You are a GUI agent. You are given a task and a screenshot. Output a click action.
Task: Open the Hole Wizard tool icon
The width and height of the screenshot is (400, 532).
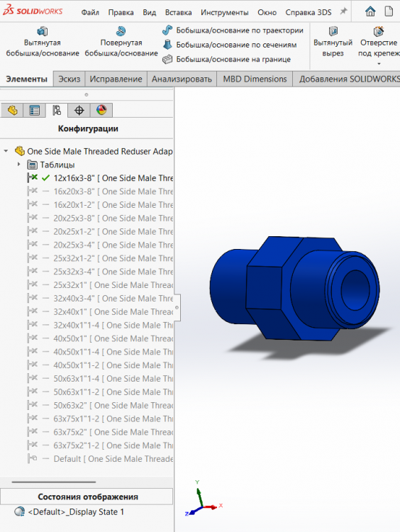(x=378, y=31)
